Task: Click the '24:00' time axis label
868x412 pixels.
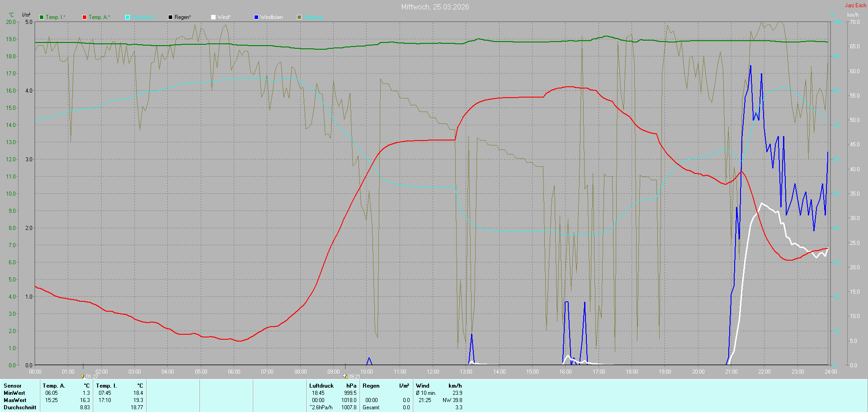Action: coord(831,372)
